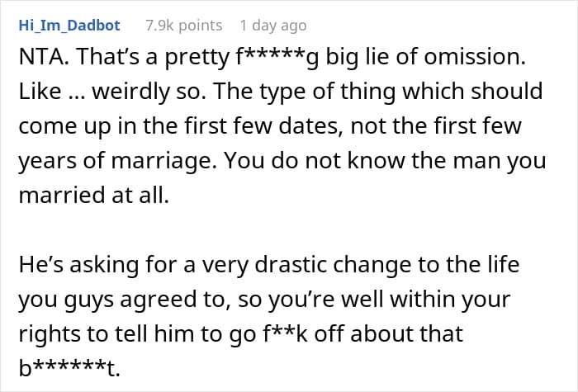Screen dimensions: 578x392
Task: Click the text 'Like … weirdly so.'
Action: 112,92
